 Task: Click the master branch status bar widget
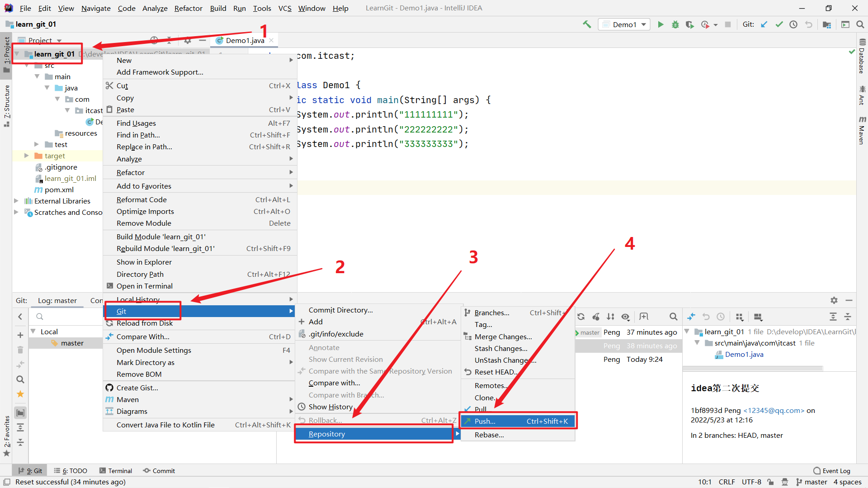[x=811, y=482]
